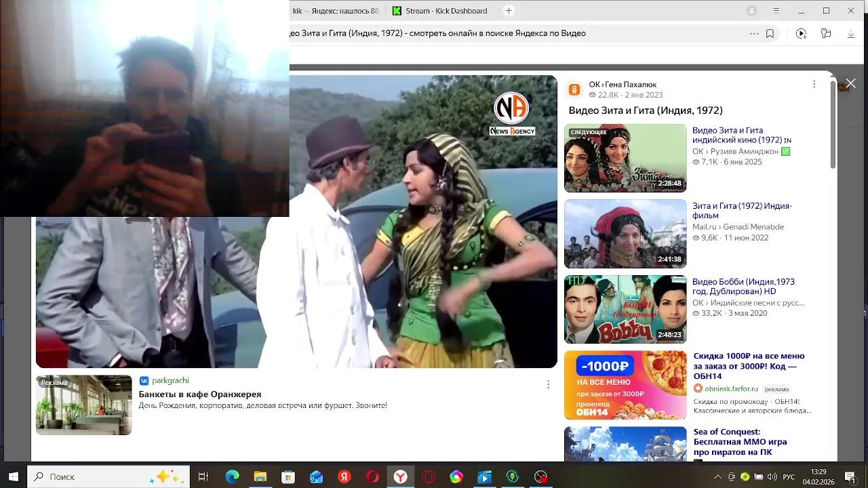This screenshot has width=868, height=488.
Task: Switch to the Яндекс: нашлось tab
Action: coord(336,11)
